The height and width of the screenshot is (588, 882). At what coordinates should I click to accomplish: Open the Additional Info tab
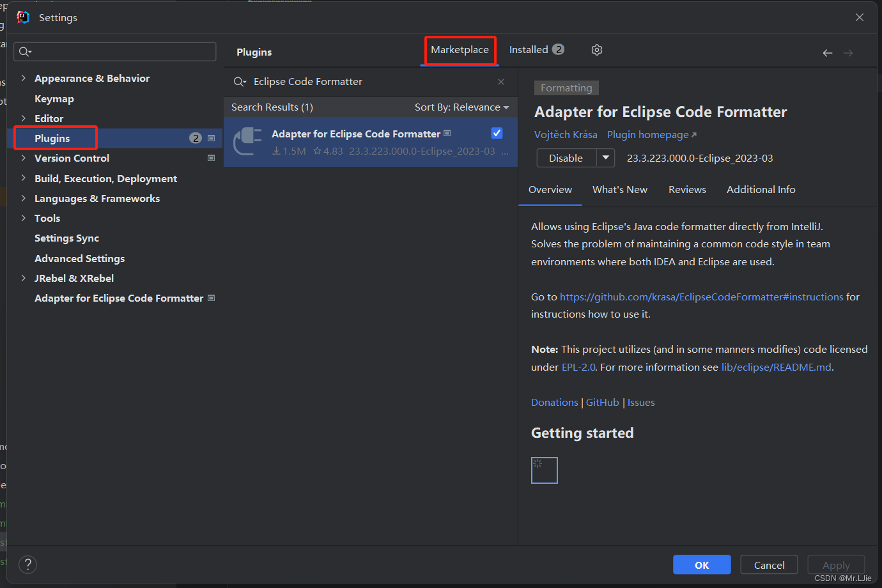[761, 190]
